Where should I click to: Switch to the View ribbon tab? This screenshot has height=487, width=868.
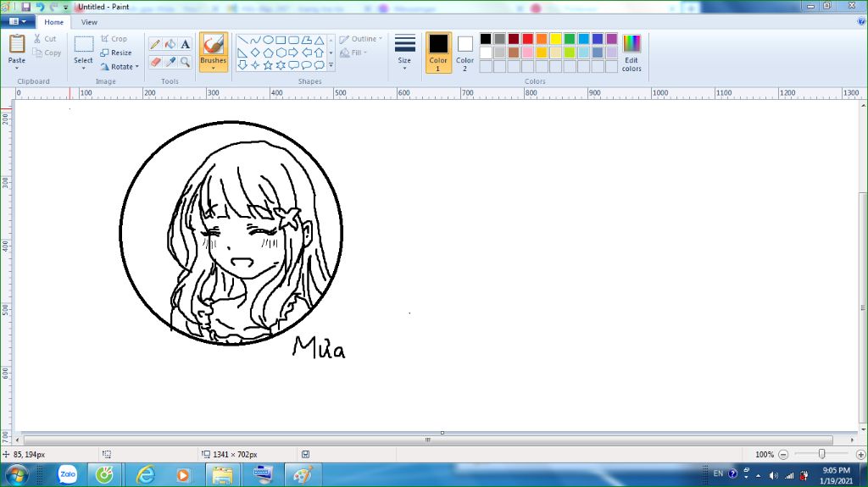click(89, 22)
